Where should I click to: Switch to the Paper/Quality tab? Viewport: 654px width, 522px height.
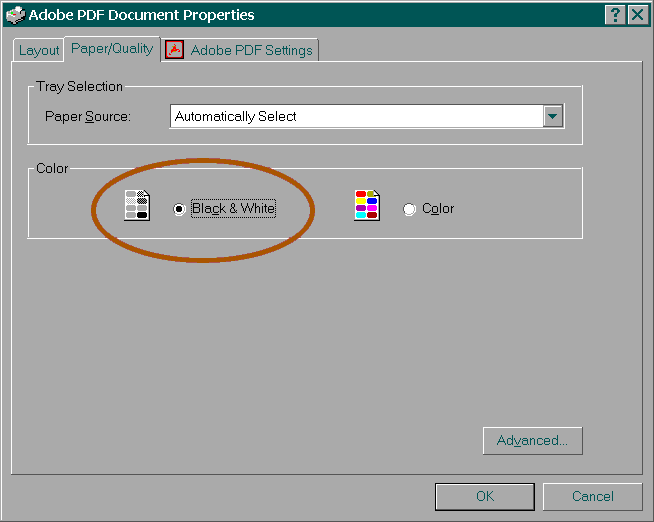112,49
